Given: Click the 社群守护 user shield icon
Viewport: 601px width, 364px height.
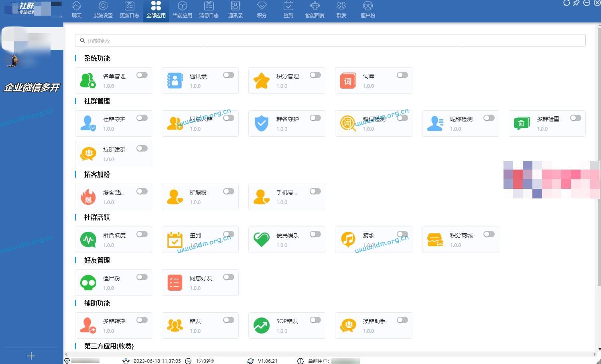Looking at the screenshot, I should [88, 123].
